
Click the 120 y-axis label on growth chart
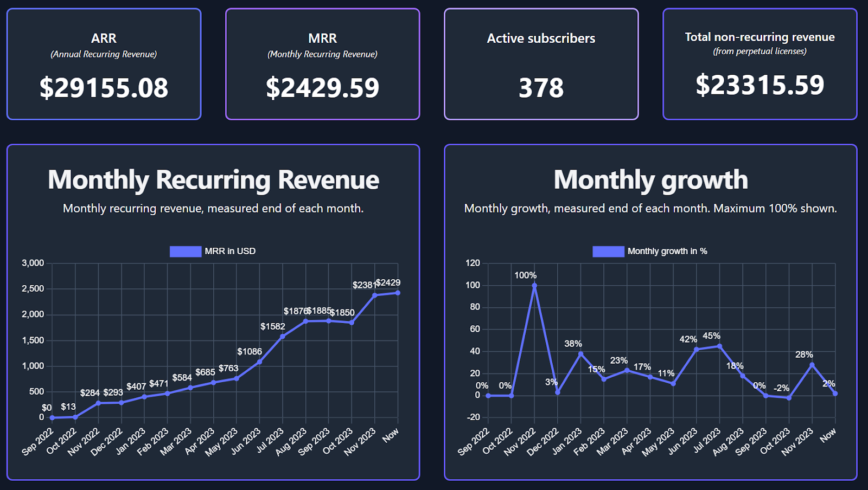pyautogui.click(x=473, y=263)
